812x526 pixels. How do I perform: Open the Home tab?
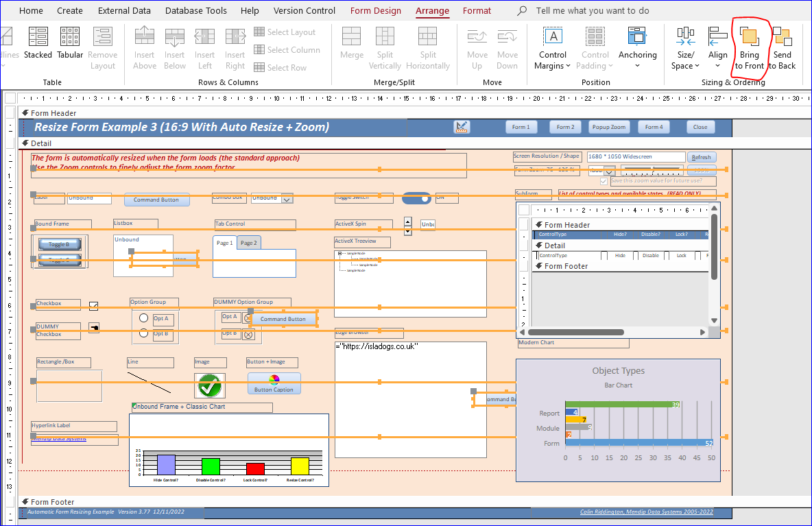pyautogui.click(x=31, y=10)
